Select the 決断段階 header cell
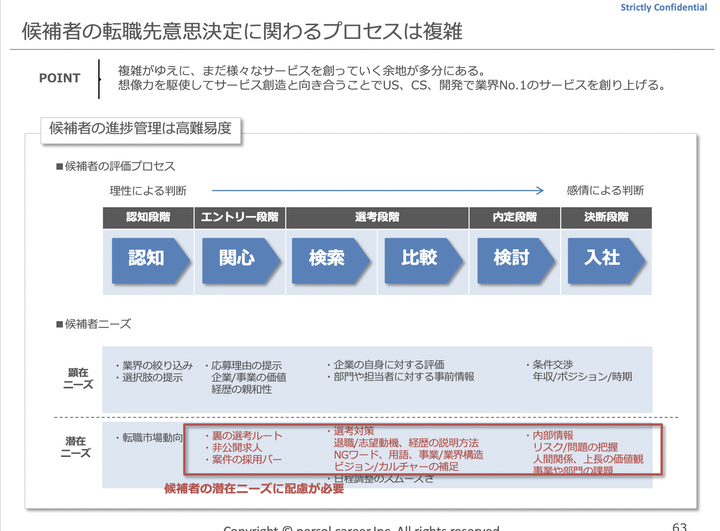The image size is (720, 531). (606, 217)
